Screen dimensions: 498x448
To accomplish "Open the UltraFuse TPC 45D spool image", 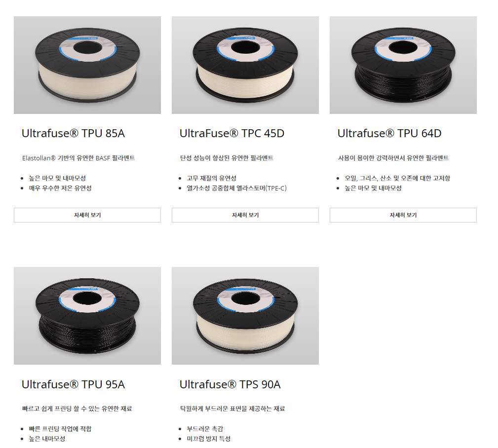I will pos(245,65).
